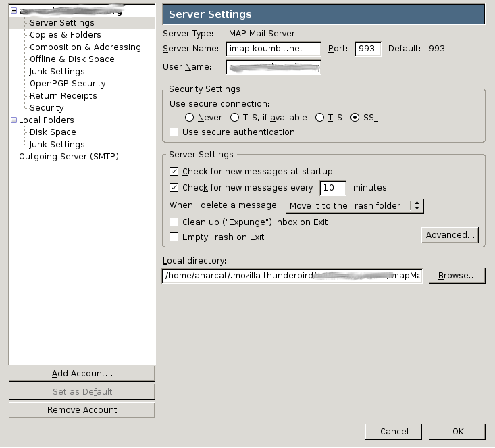495x448 pixels.
Task: Select Junk Settings under Local Folders
Action: [x=57, y=145]
